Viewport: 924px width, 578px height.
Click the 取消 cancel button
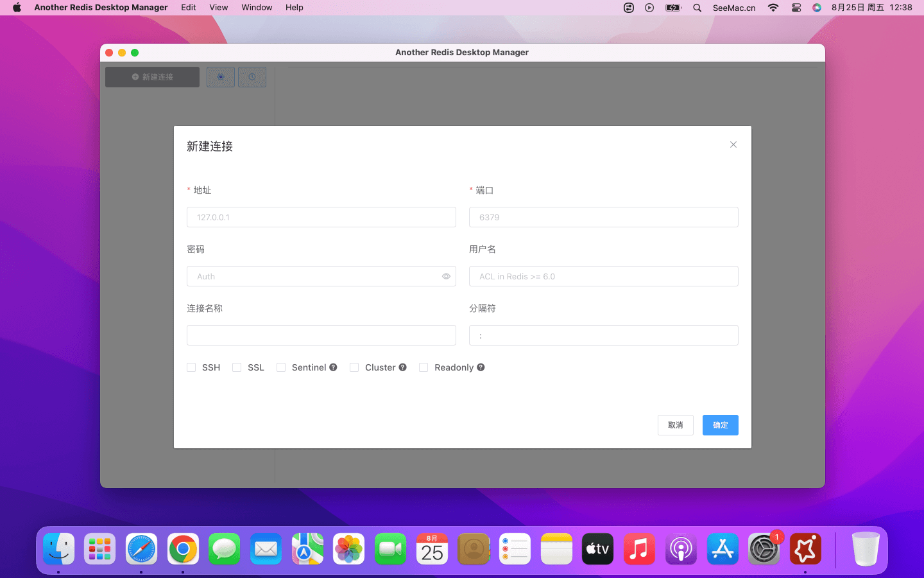click(x=676, y=425)
